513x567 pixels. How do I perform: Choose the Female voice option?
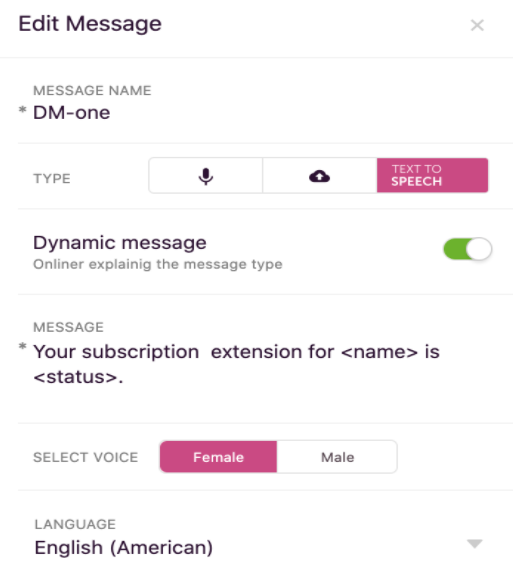click(x=218, y=457)
